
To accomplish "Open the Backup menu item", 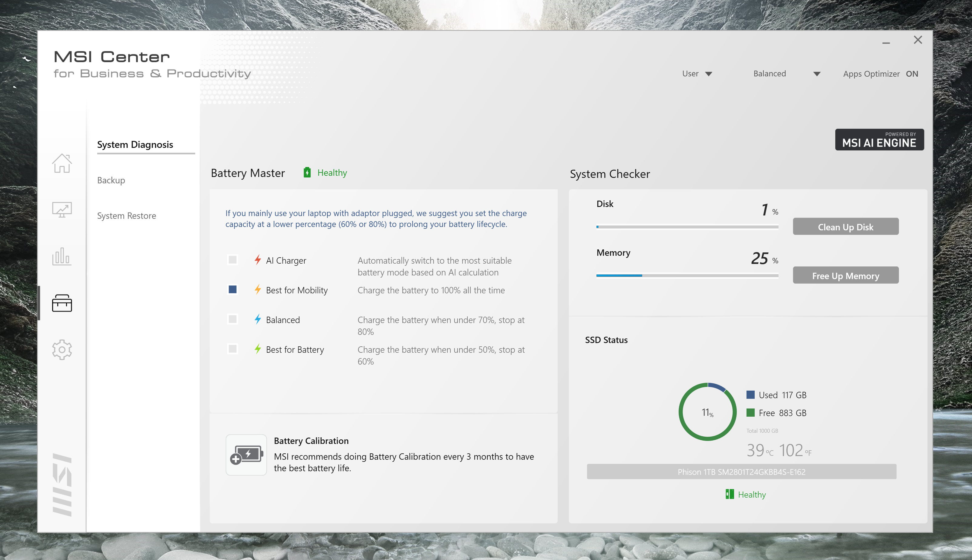I will [111, 180].
